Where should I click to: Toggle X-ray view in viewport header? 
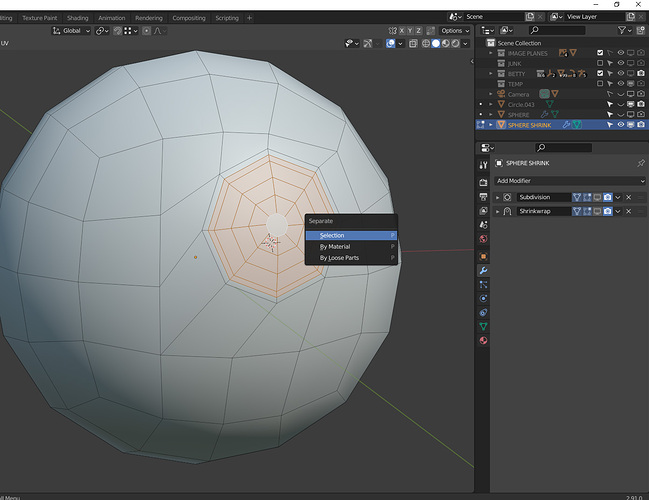(x=413, y=43)
